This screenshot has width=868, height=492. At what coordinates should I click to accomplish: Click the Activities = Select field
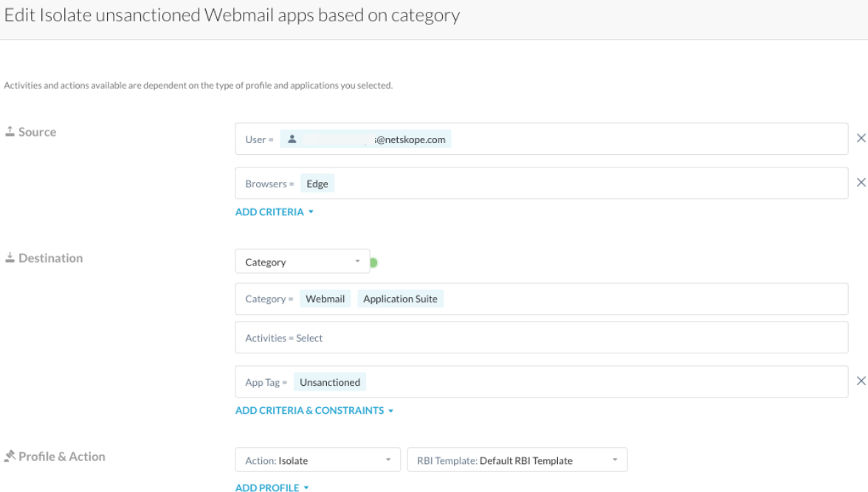(x=541, y=338)
